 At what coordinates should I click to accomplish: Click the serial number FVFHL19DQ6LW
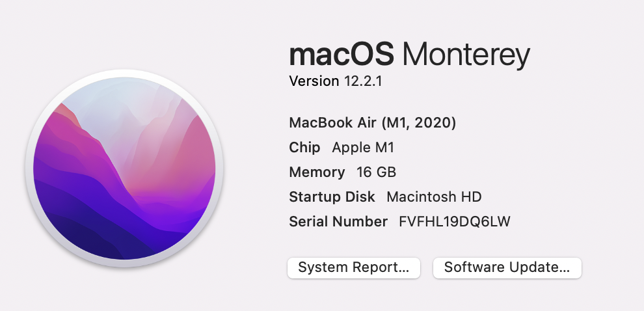coord(454,221)
